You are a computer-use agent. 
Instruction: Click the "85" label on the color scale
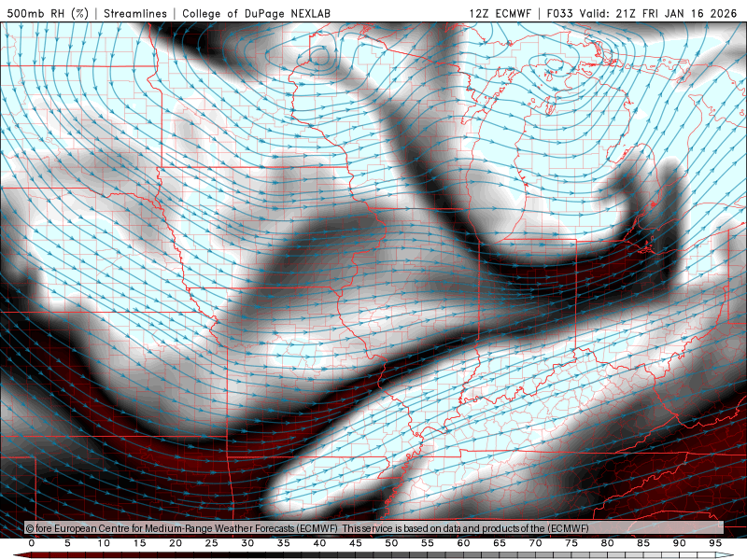pos(643,543)
